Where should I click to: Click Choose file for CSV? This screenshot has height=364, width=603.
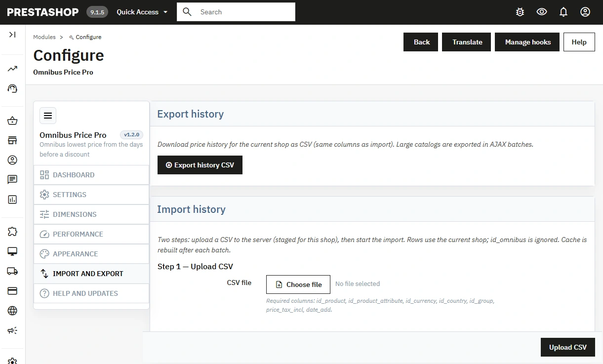[298, 284]
